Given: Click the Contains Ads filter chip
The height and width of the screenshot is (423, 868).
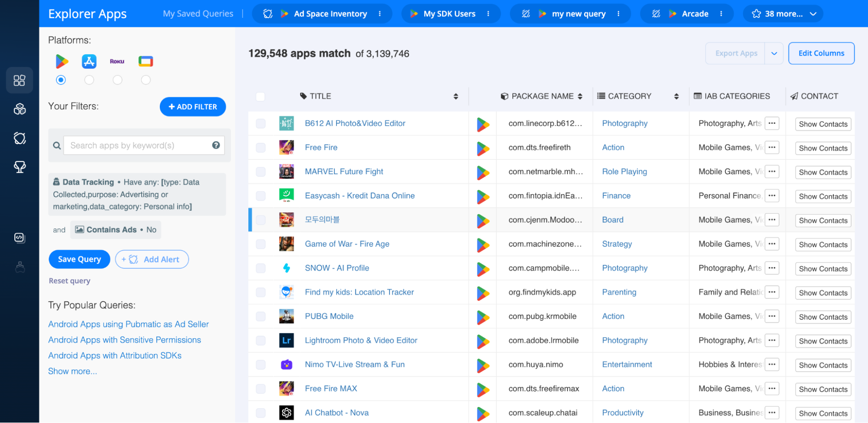Looking at the screenshot, I should pos(116,230).
